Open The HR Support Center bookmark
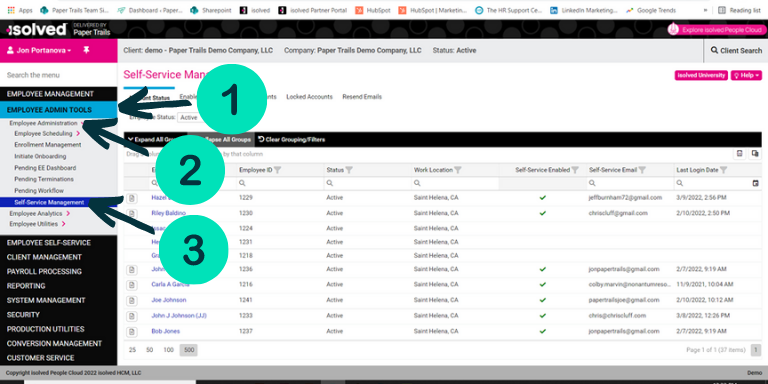768x384 pixels. (x=509, y=10)
